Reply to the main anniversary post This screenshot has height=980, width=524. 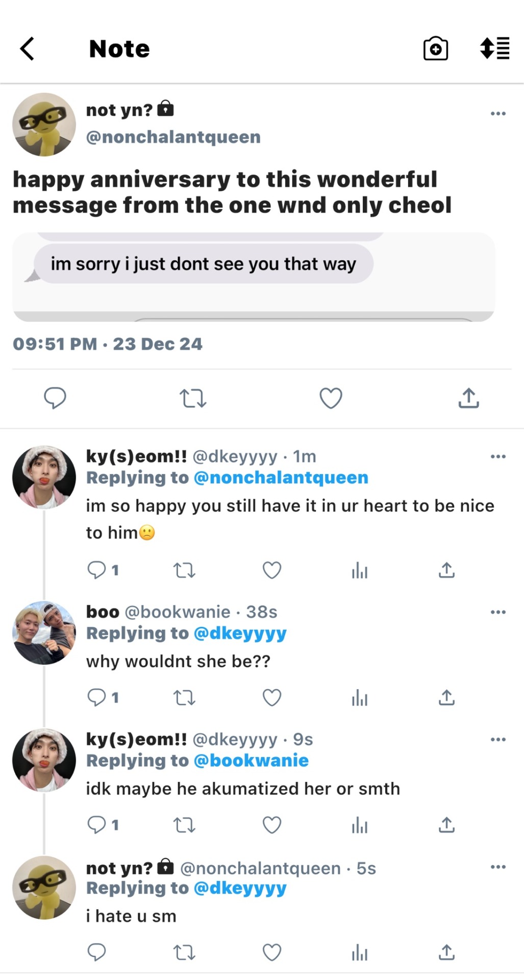[55, 398]
